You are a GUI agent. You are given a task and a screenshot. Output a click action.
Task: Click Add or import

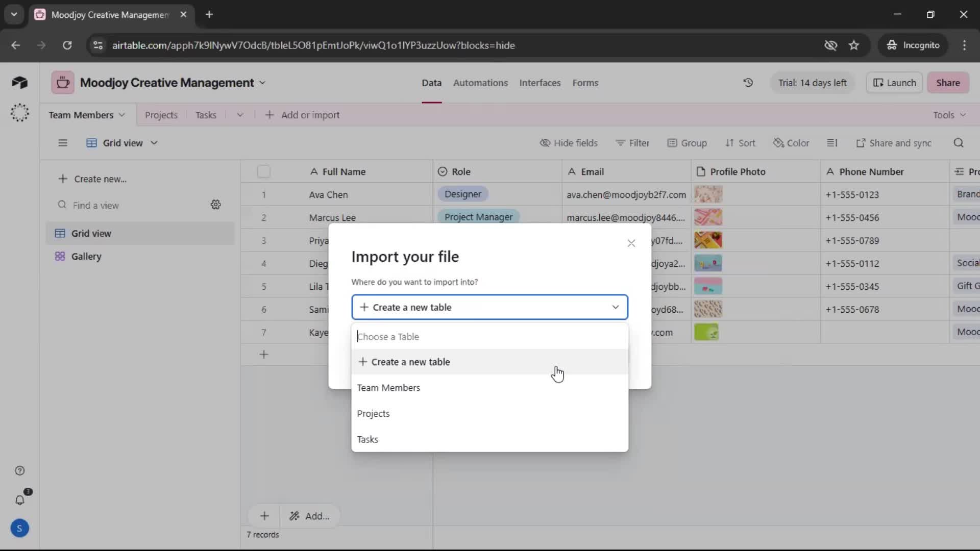302,115
